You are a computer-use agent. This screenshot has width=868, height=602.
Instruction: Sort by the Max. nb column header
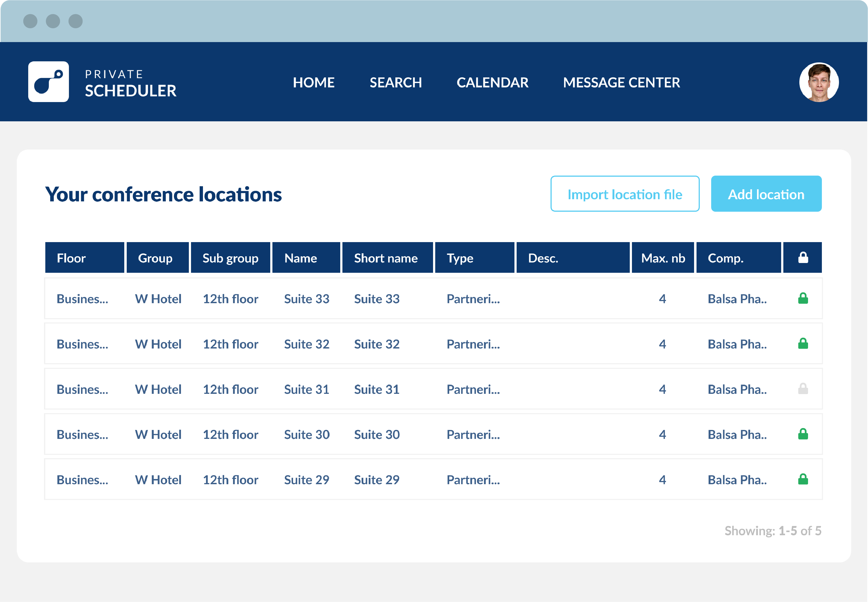[x=663, y=258]
